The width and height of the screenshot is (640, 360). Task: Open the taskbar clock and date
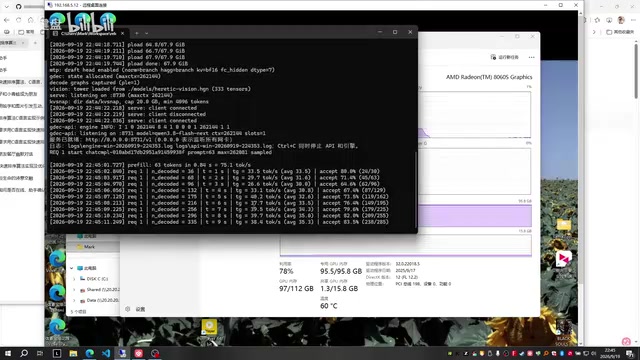[x=610, y=353]
